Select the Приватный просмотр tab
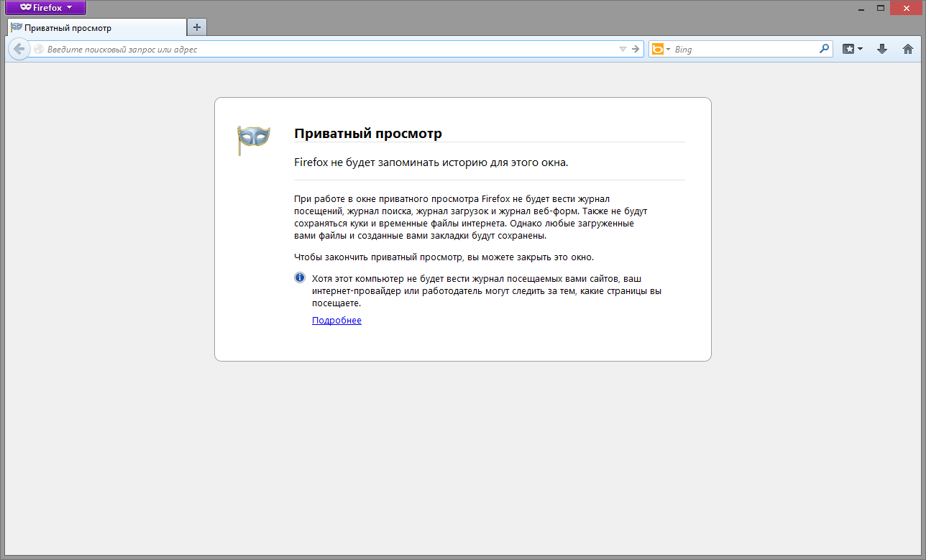Viewport: 926px width, 560px height. coord(96,28)
